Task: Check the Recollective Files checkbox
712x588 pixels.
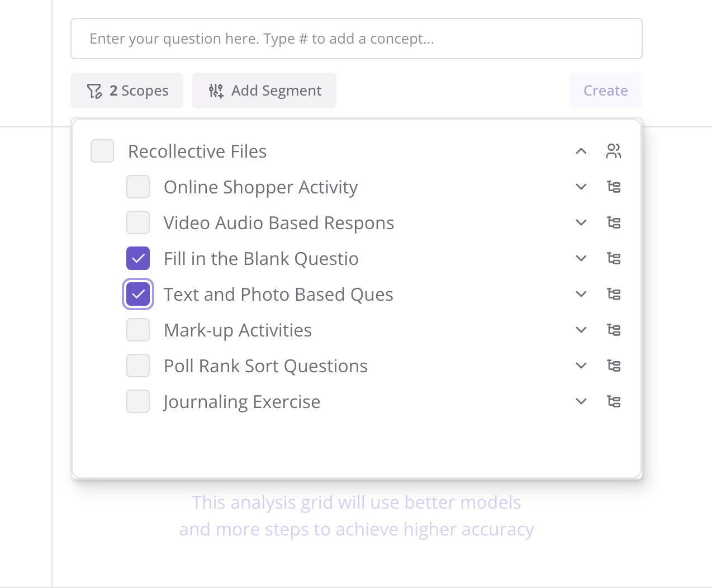Action: [102, 151]
